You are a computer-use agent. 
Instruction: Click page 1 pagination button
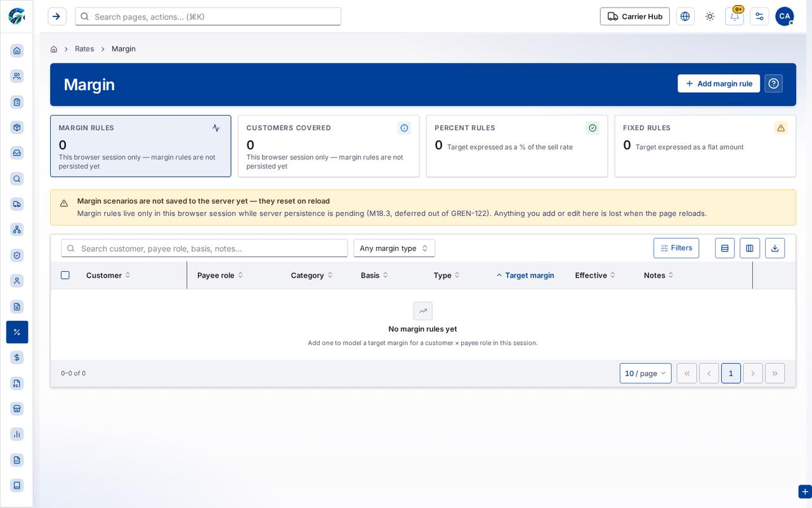tap(731, 373)
